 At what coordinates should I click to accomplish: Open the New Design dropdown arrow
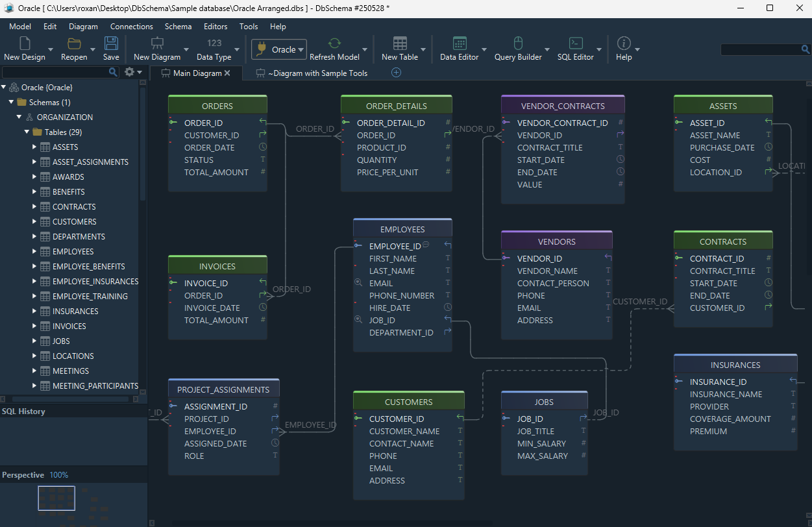(x=51, y=49)
